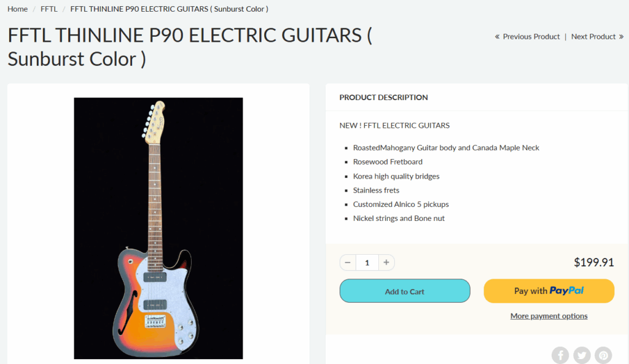Click the current product breadcrumb text

point(169,9)
